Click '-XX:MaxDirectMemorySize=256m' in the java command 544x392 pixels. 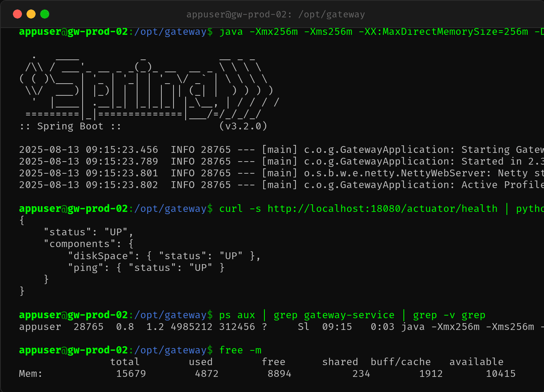coord(443,31)
